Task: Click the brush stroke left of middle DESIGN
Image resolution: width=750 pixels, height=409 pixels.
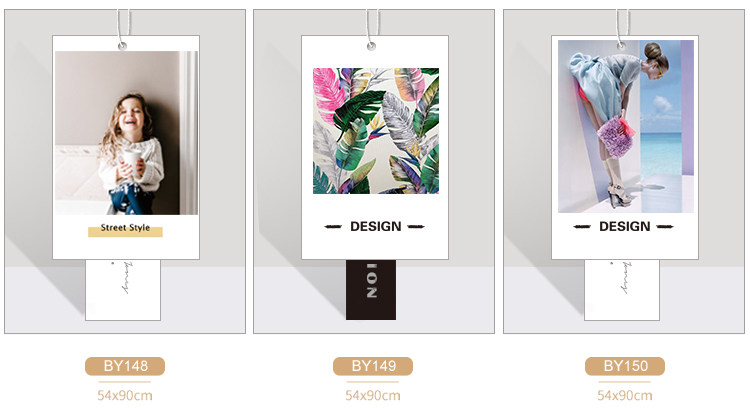Action: tap(333, 226)
